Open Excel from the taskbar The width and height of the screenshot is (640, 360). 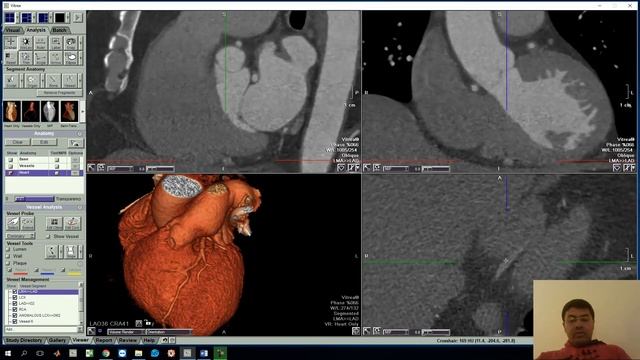(89, 353)
